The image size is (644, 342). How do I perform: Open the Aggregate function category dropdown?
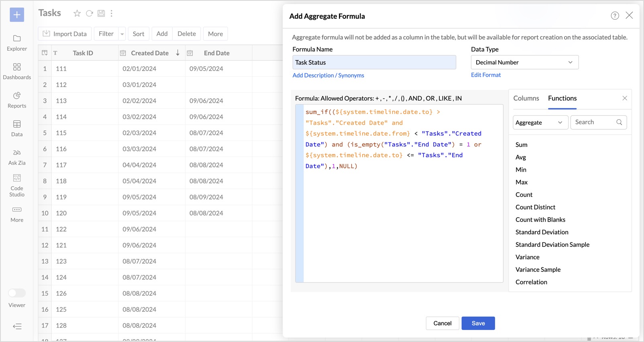pos(540,122)
